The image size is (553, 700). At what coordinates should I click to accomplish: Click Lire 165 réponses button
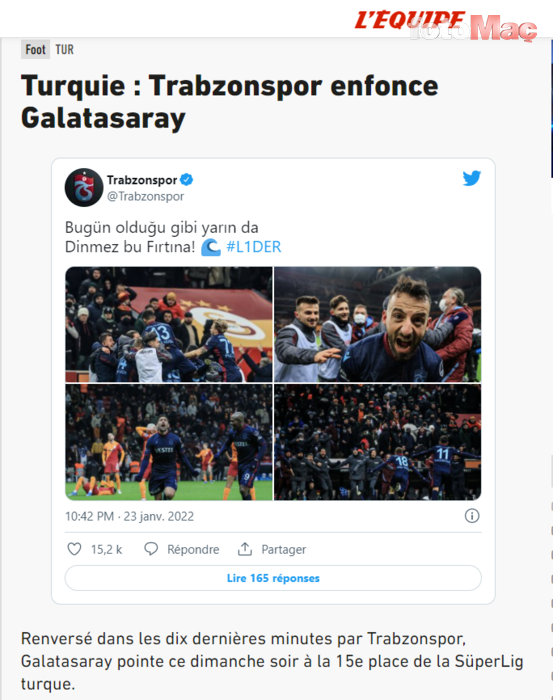[x=273, y=578]
